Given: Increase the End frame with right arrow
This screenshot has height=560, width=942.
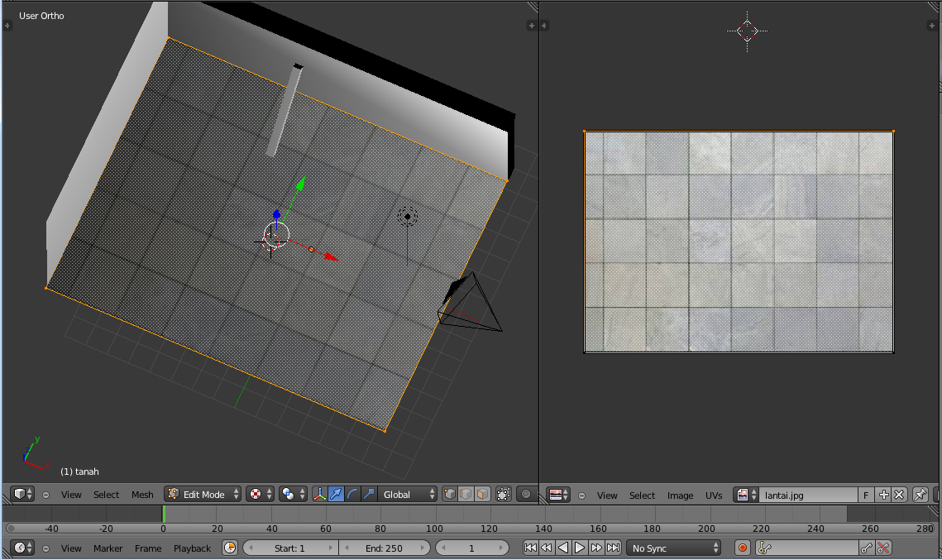Looking at the screenshot, I should (x=423, y=548).
